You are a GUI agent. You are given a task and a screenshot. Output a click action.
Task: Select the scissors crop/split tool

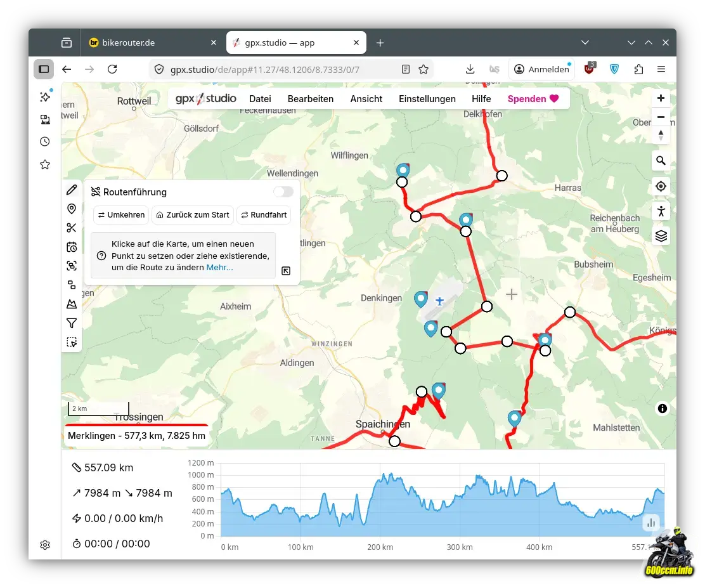click(x=72, y=228)
